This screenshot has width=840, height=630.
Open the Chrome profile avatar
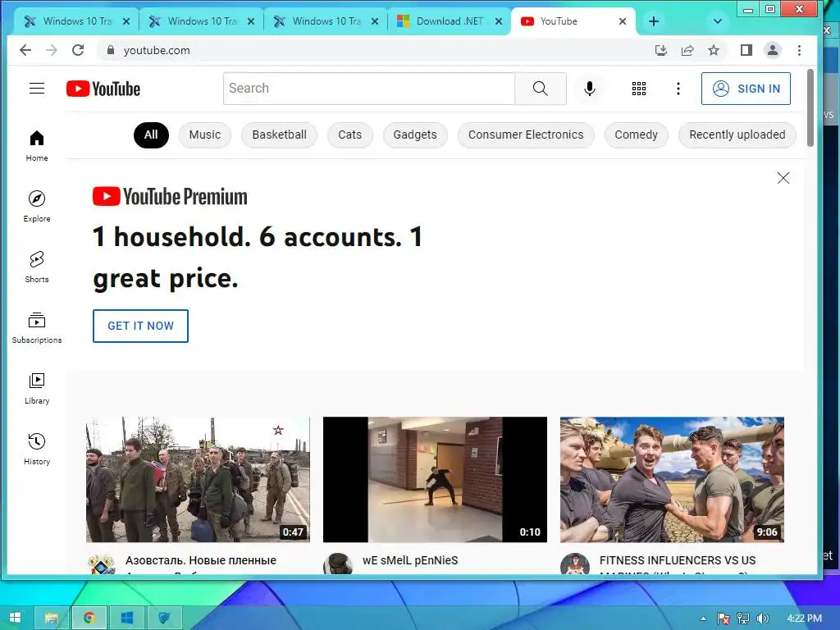pos(773,50)
